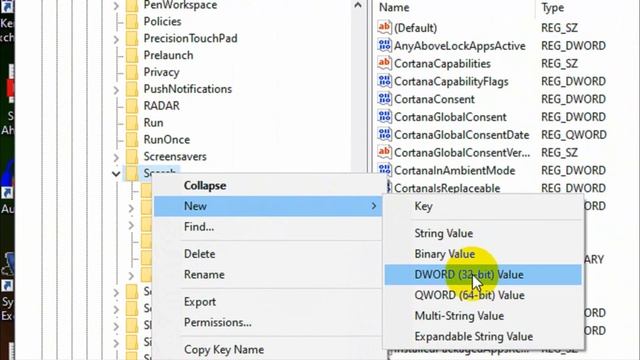Open the New submenu entry
Screen dimensions: 640x360
(x=268, y=206)
